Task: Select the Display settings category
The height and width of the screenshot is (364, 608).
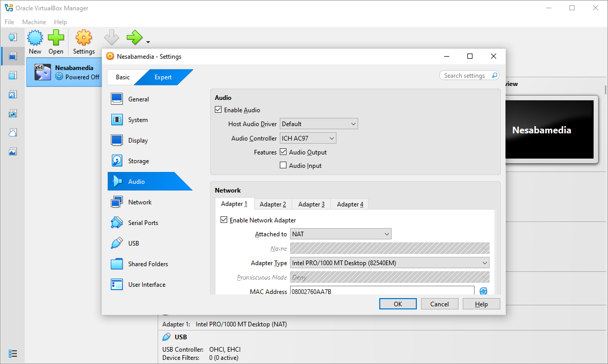Action: [138, 141]
